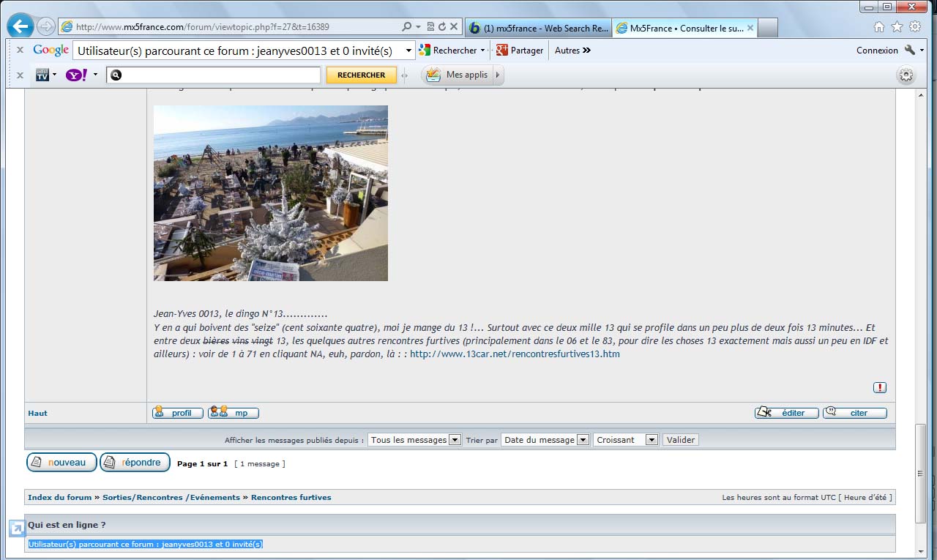Screen dimensions: 937x560
Task: Expand Mes applis side arrow
Action: click(498, 75)
